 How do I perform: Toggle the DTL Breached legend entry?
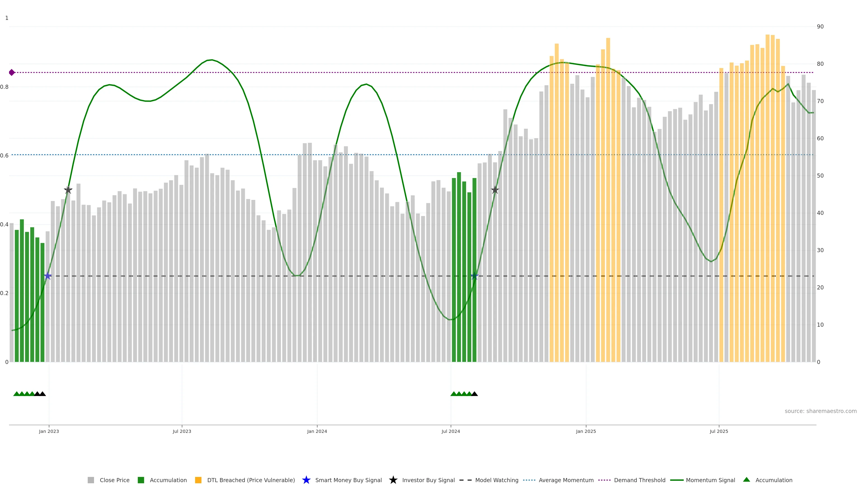pyautogui.click(x=251, y=480)
